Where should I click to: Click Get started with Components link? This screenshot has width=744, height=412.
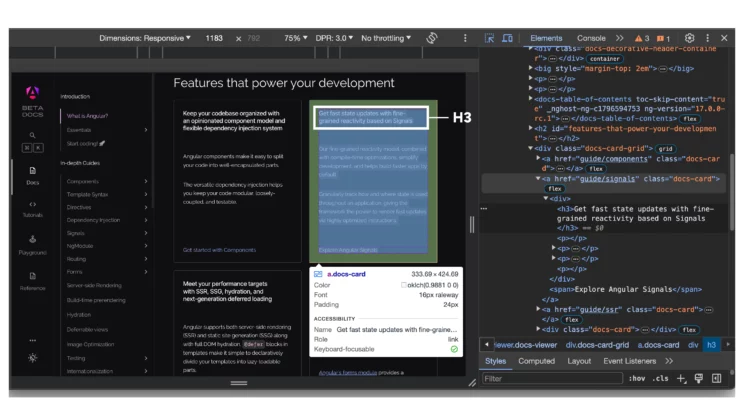coord(219,250)
